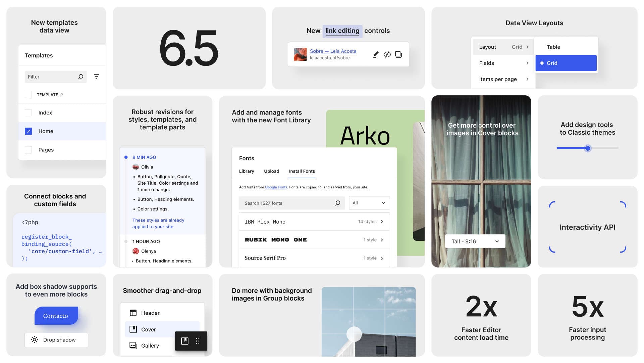Click the edit pencil icon on link card
Viewport: 644px width, 363px height.
pos(375,54)
